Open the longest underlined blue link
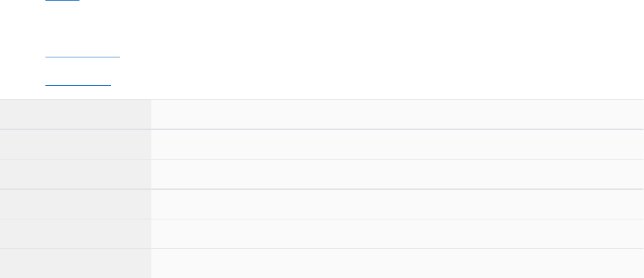The width and height of the screenshot is (644, 278). (83, 56)
